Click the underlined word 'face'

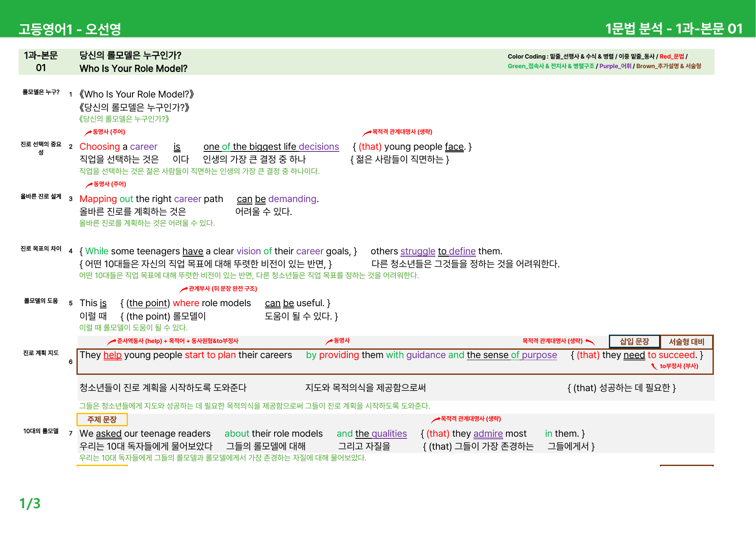(454, 147)
